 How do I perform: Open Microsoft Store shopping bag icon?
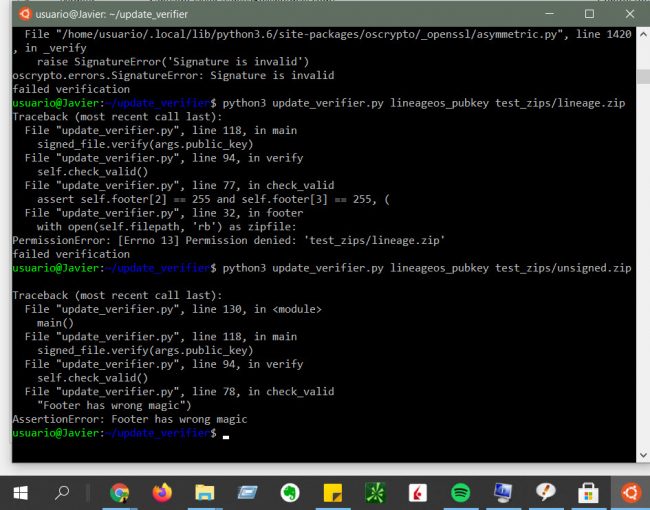[x=588, y=493]
